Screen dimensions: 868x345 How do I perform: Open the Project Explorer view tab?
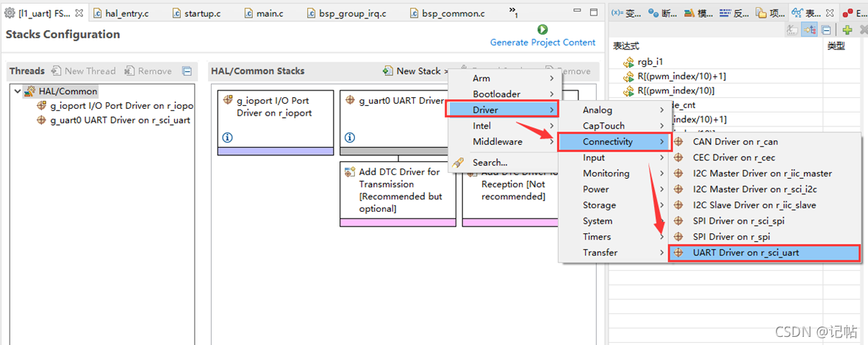(x=770, y=13)
